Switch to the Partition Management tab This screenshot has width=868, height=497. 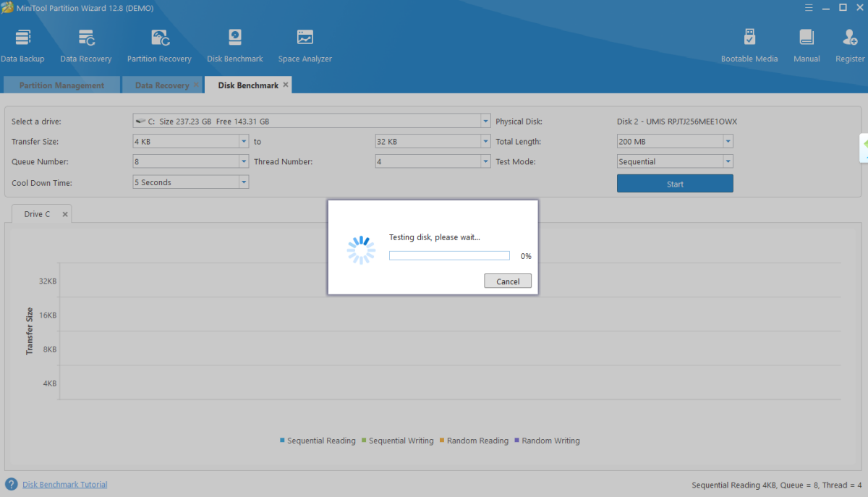pyautogui.click(x=61, y=85)
